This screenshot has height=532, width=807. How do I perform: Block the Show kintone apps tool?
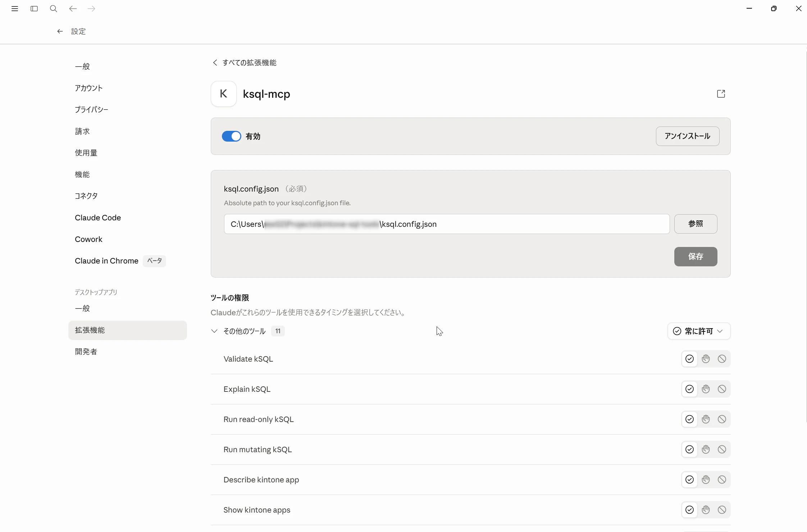[722, 510]
